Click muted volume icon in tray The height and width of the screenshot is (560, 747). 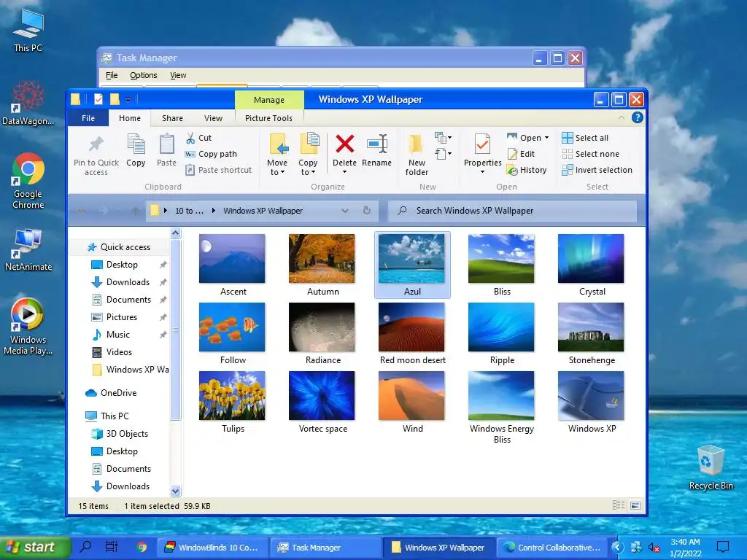pyautogui.click(x=654, y=548)
